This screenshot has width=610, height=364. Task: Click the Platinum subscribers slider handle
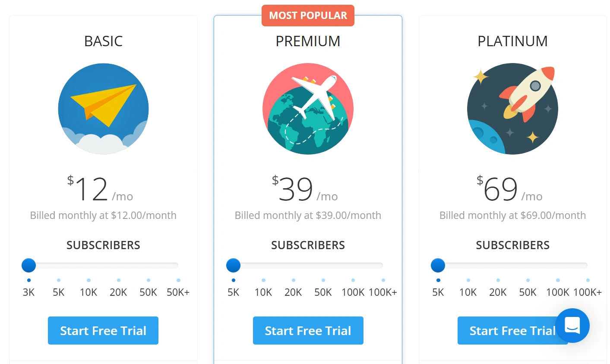click(x=438, y=265)
